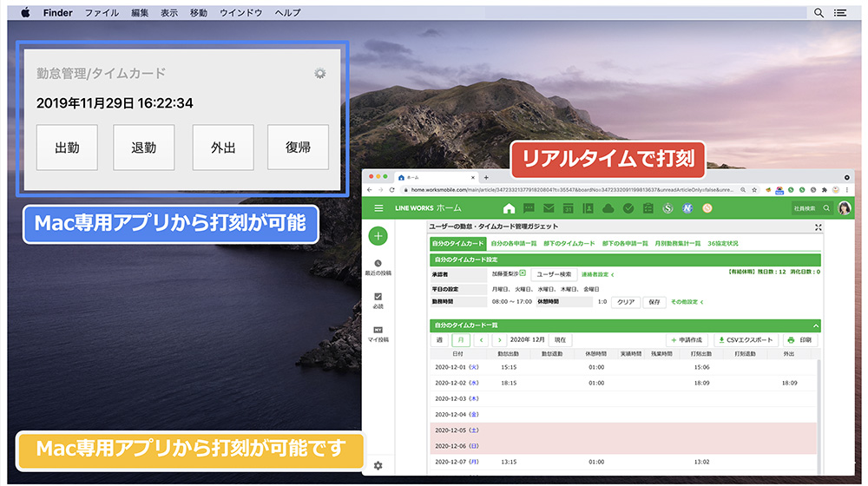Click the 出勤 clock-in button
868x486 pixels.
(67, 148)
